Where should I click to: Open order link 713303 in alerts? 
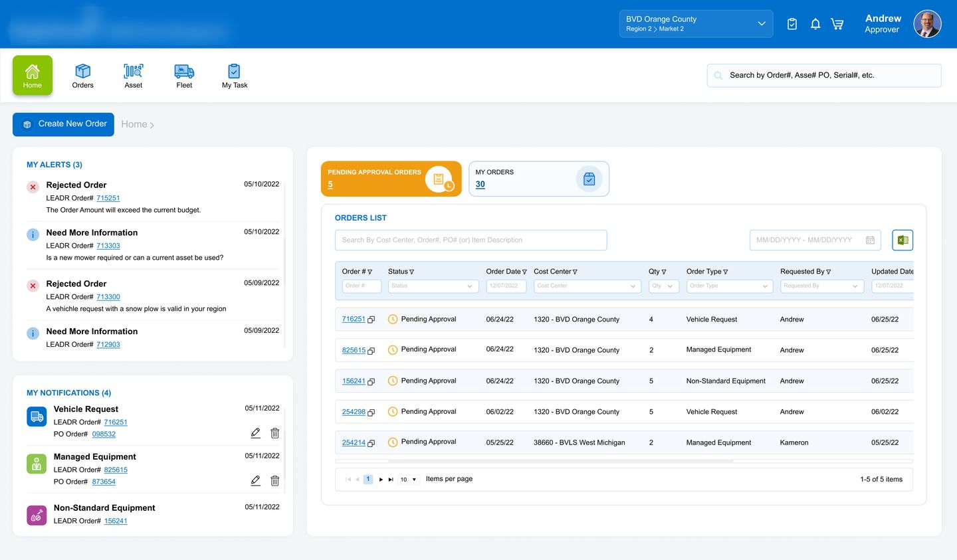(x=108, y=246)
